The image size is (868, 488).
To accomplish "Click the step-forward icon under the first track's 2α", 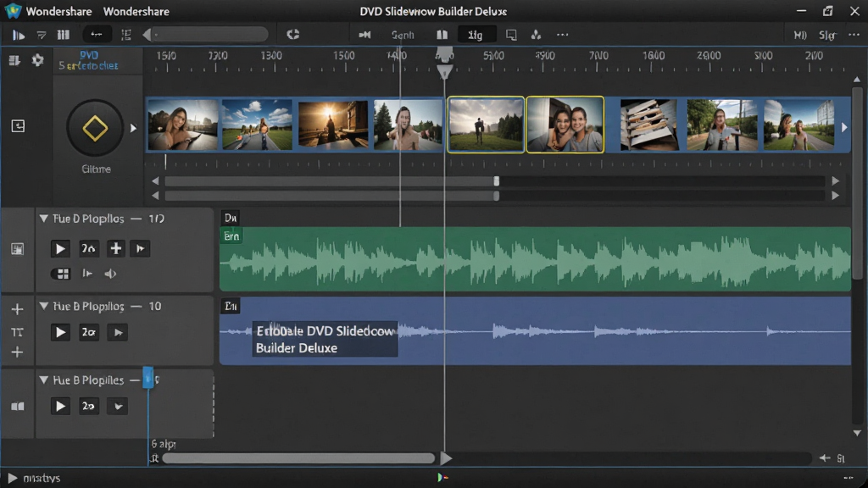I will coord(87,274).
